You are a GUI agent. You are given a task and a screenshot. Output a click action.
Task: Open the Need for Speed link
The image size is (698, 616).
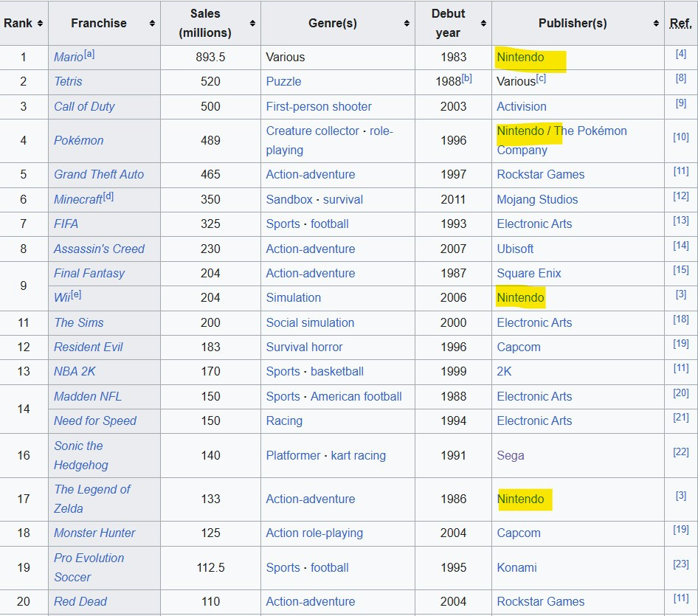[x=95, y=421]
